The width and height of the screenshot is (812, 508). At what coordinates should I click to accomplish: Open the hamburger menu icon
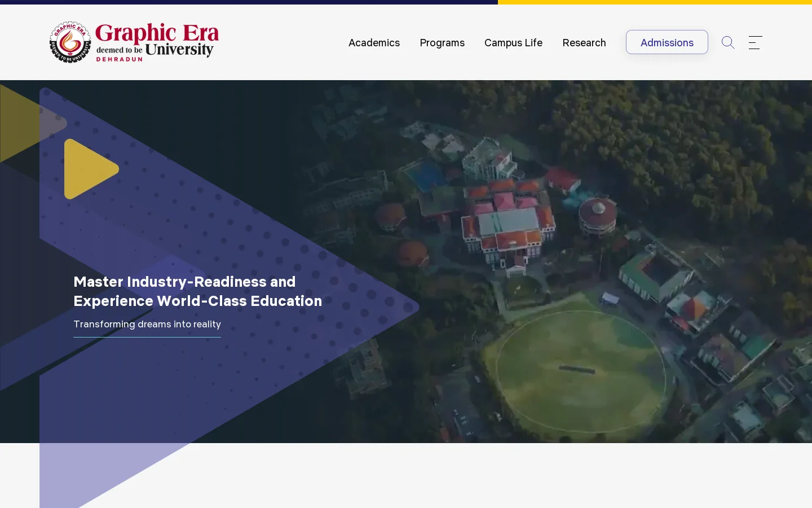(x=756, y=42)
